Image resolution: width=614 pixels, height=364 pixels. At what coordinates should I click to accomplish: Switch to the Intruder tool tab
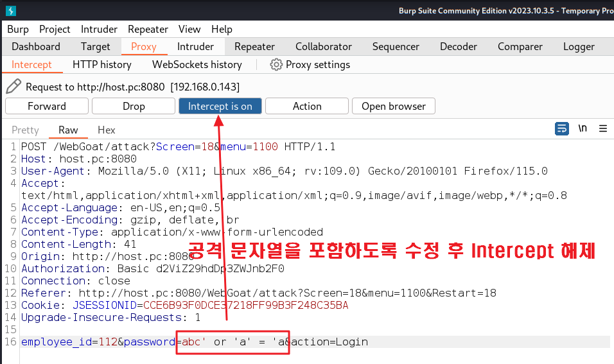(x=195, y=47)
